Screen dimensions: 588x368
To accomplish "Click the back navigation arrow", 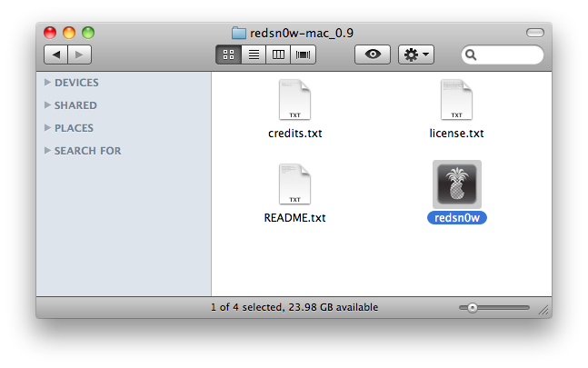I will (56, 55).
